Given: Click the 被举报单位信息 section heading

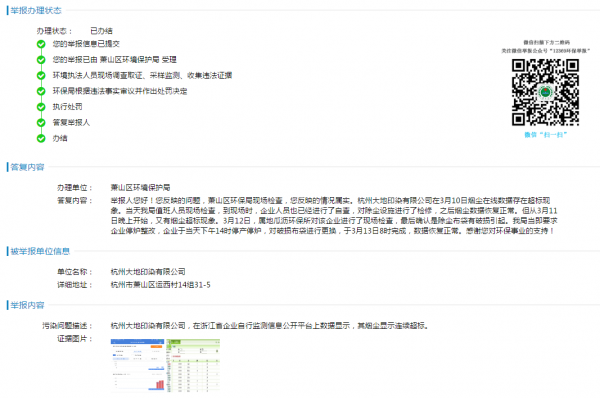Looking at the screenshot, I should 40,251.
